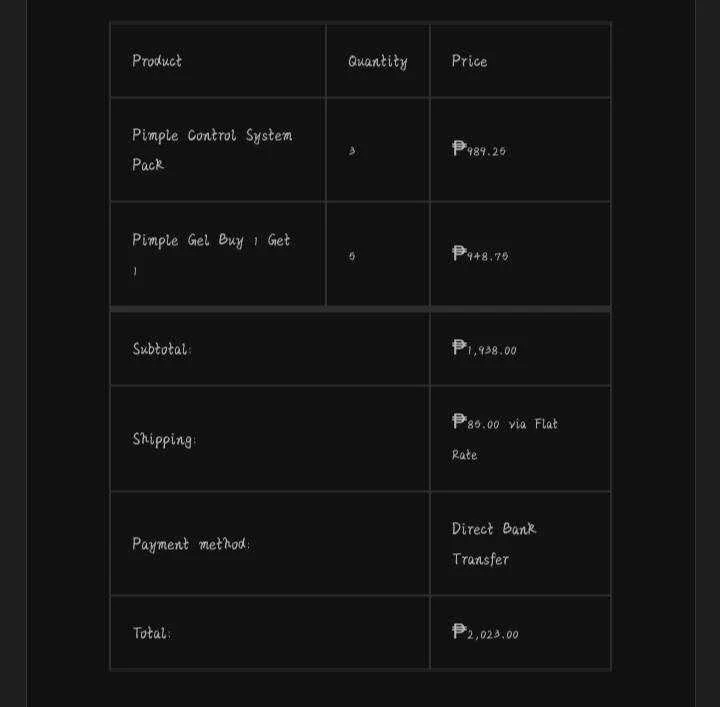This screenshot has height=707, width=720.
Task: Select the Quantity column header
Action: click(x=377, y=62)
